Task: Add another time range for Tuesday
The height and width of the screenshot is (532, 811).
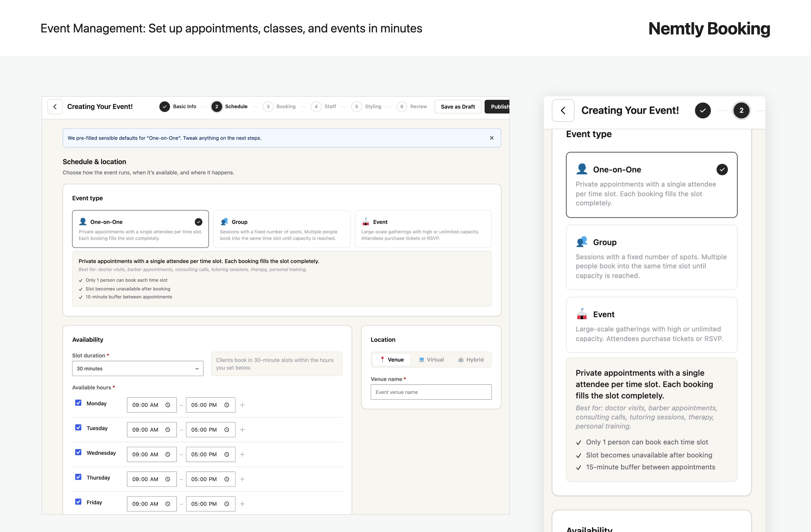Action: [242, 430]
